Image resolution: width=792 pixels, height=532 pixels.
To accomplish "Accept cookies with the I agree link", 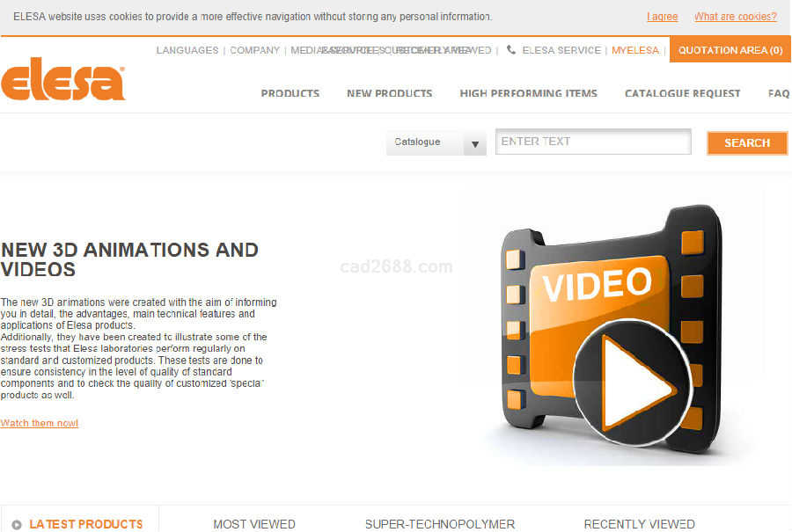I will (662, 17).
